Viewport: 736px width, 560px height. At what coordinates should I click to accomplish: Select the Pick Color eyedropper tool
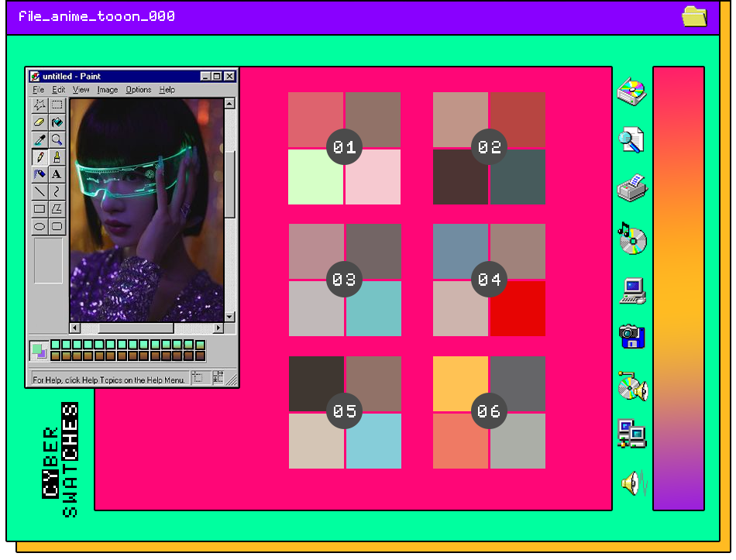(x=40, y=139)
